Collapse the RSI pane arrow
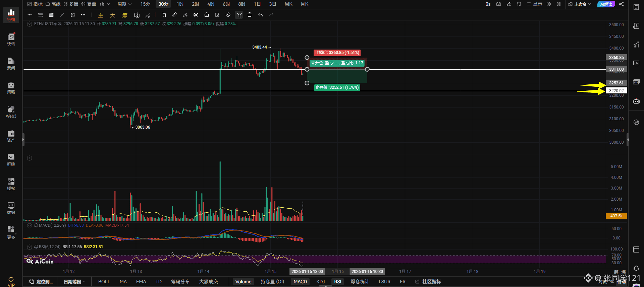Viewport: 644px width, 287px height. pyautogui.click(x=30, y=247)
